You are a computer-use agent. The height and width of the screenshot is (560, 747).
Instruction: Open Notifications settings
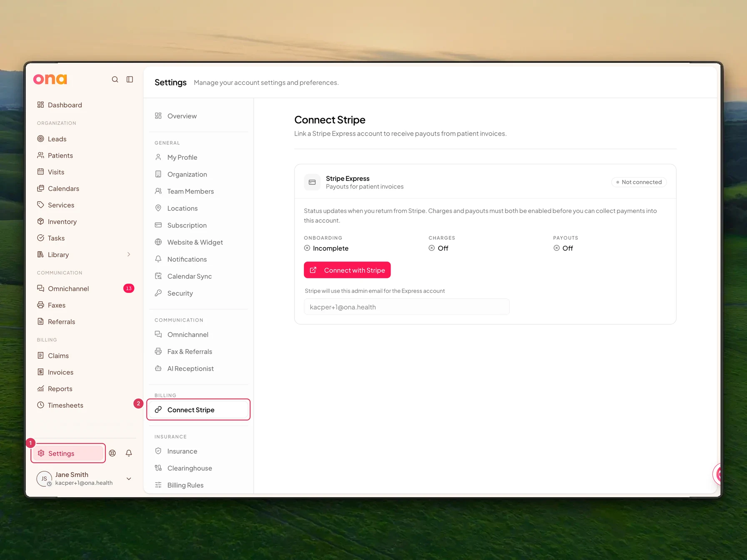coord(199,259)
